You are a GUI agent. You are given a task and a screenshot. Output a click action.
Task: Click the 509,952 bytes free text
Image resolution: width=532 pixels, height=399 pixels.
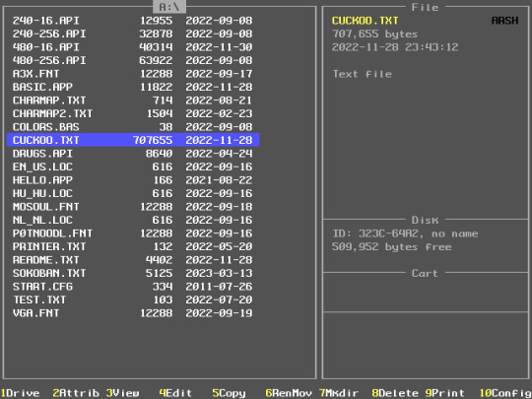[392, 246]
